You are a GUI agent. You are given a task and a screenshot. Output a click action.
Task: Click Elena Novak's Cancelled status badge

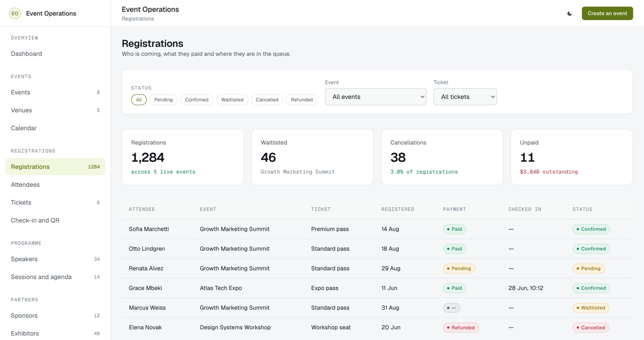point(591,328)
